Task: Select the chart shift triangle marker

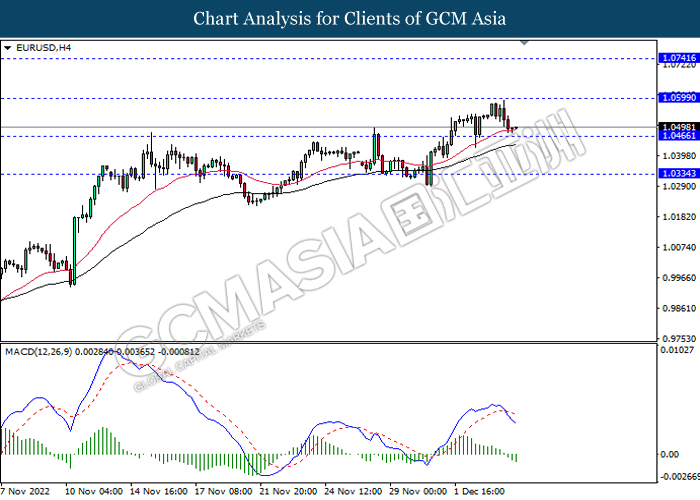Action: (525, 43)
